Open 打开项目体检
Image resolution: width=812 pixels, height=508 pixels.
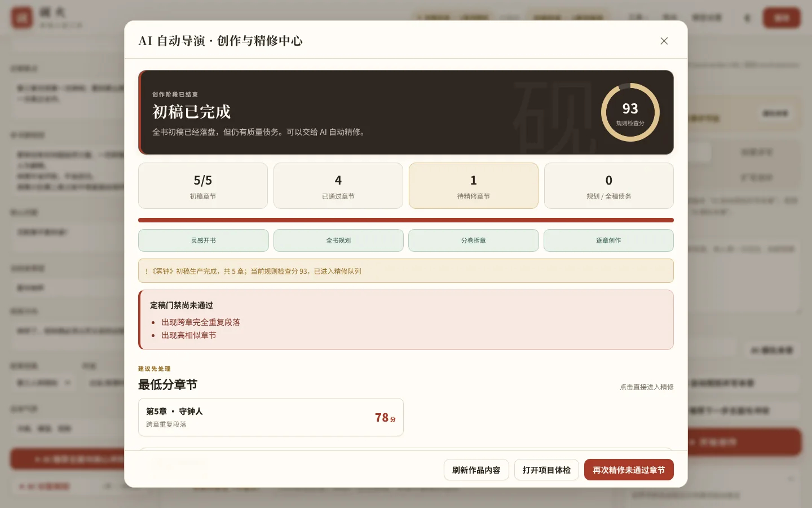coord(546,470)
